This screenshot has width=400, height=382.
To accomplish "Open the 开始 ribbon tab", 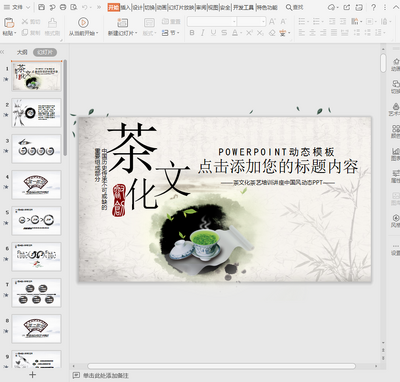I will point(114,7).
